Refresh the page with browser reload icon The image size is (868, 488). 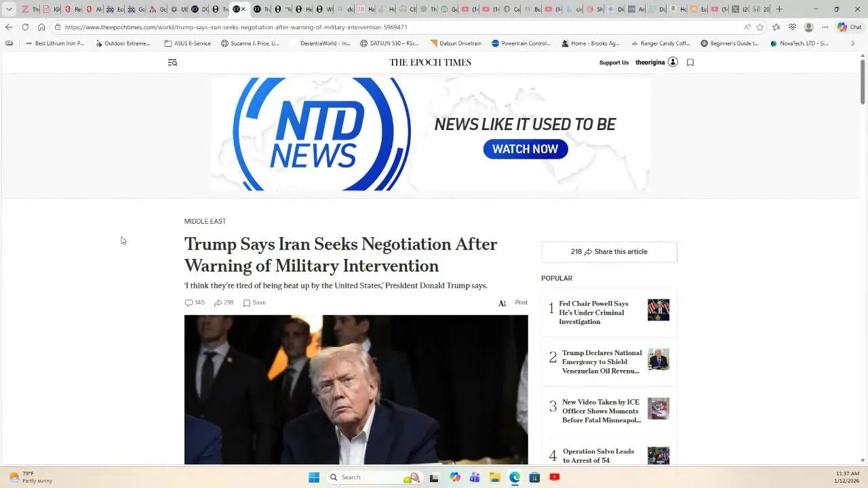25,27
